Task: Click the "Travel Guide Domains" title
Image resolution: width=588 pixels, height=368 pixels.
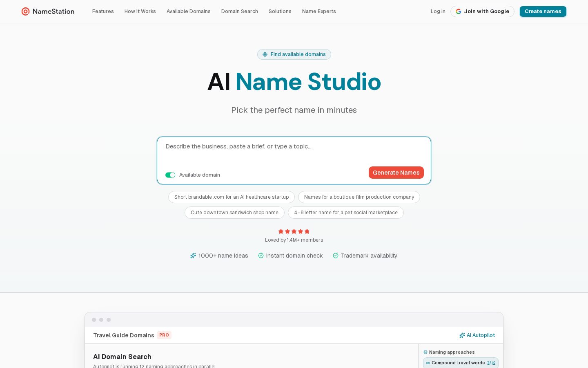Action: click(x=124, y=335)
